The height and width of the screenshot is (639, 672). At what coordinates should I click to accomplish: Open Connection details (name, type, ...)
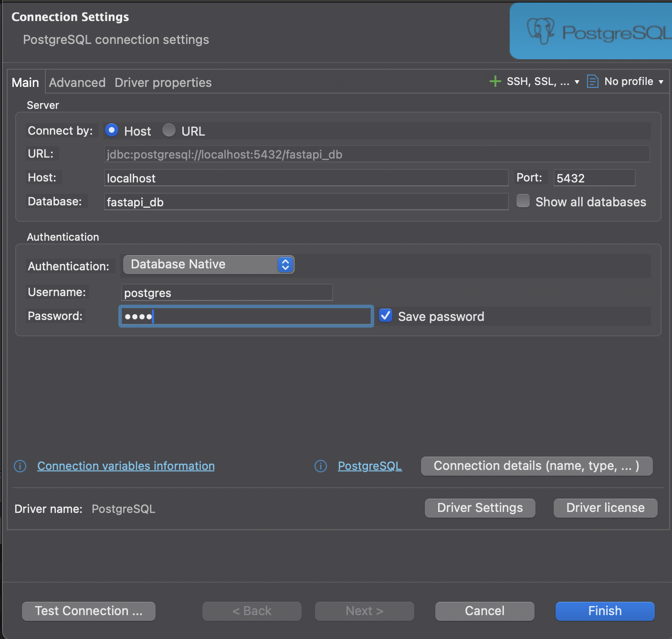(536, 466)
